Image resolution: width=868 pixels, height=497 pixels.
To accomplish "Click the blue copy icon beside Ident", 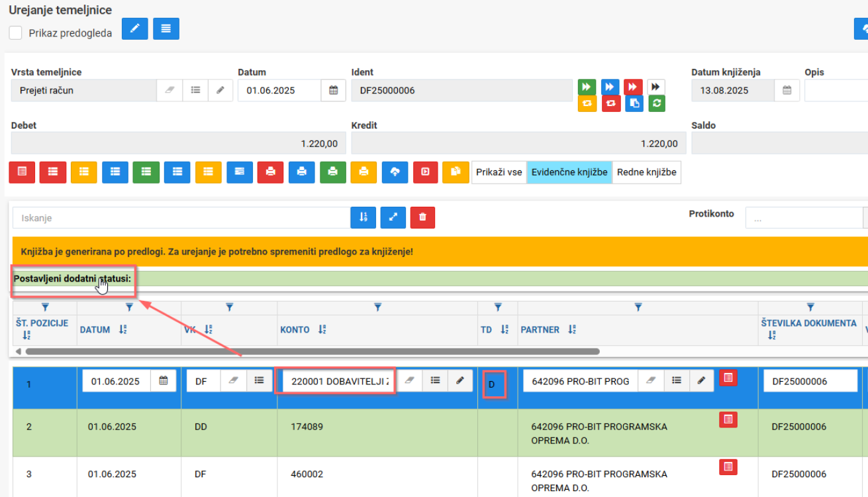I will point(634,103).
